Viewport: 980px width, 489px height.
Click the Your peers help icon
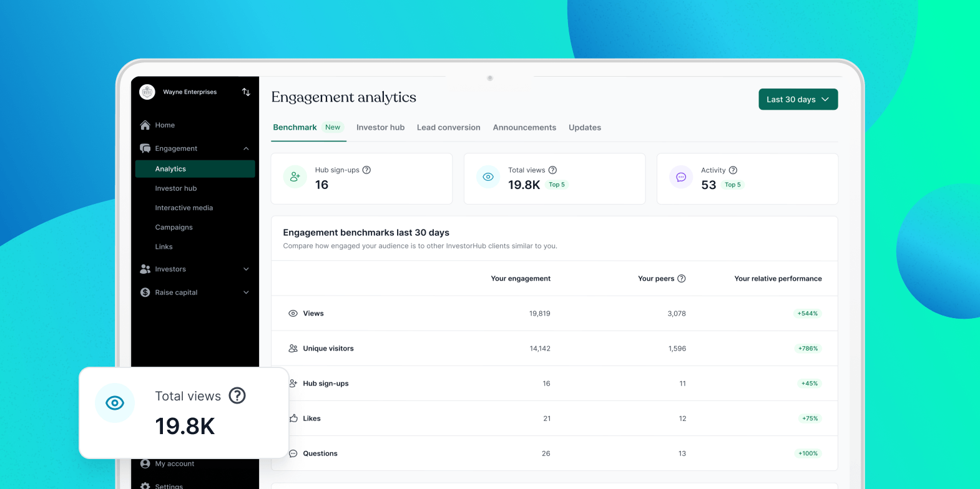pyautogui.click(x=682, y=279)
